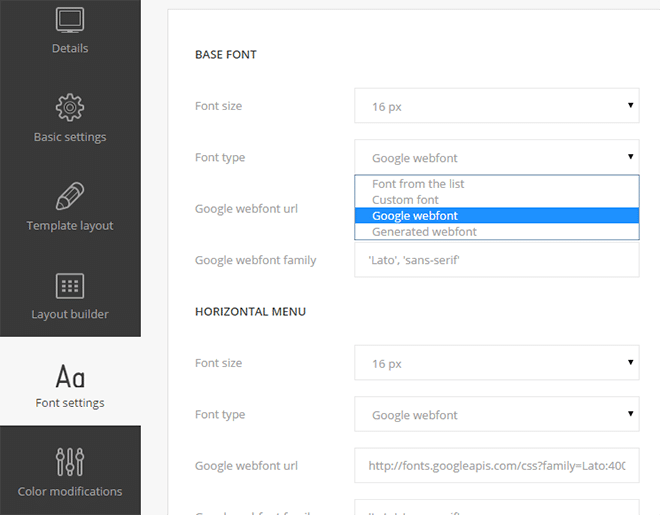Choose 'Generated webfont' option

pyautogui.click(x=424, y=232)
